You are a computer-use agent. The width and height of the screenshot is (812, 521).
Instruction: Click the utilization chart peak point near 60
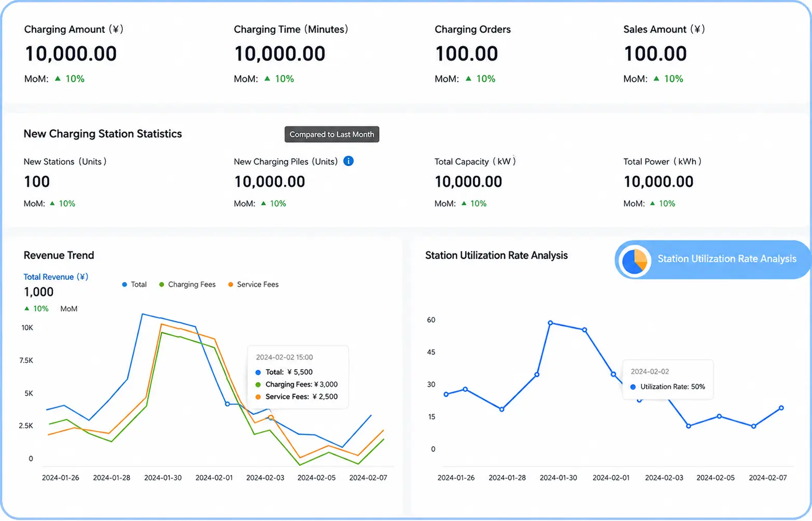point(550,323)
